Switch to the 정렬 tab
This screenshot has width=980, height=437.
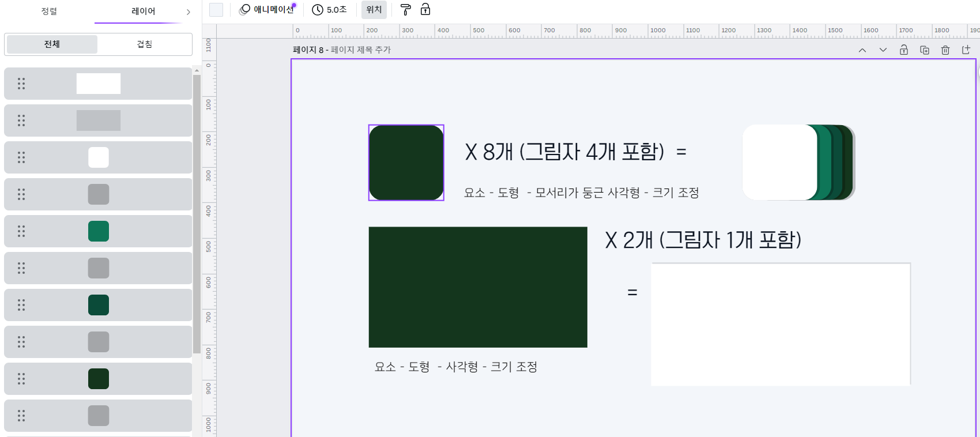pos(49,11)
